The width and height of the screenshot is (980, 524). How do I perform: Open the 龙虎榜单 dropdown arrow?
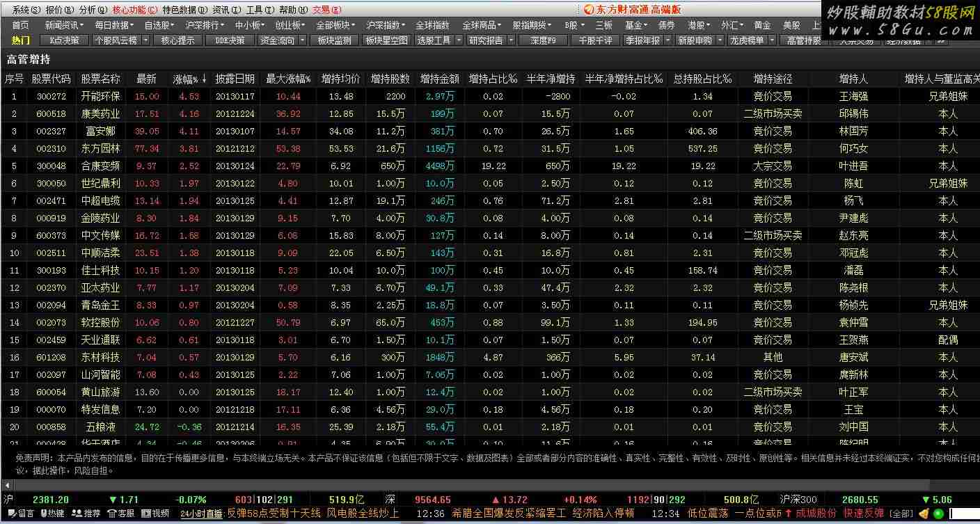pyautogui.click(x=771, y=40)
